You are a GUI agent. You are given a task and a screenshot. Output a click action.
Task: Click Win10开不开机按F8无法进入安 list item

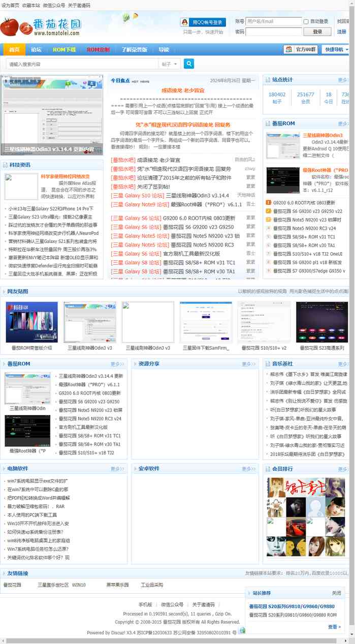(x=38, y=523)
